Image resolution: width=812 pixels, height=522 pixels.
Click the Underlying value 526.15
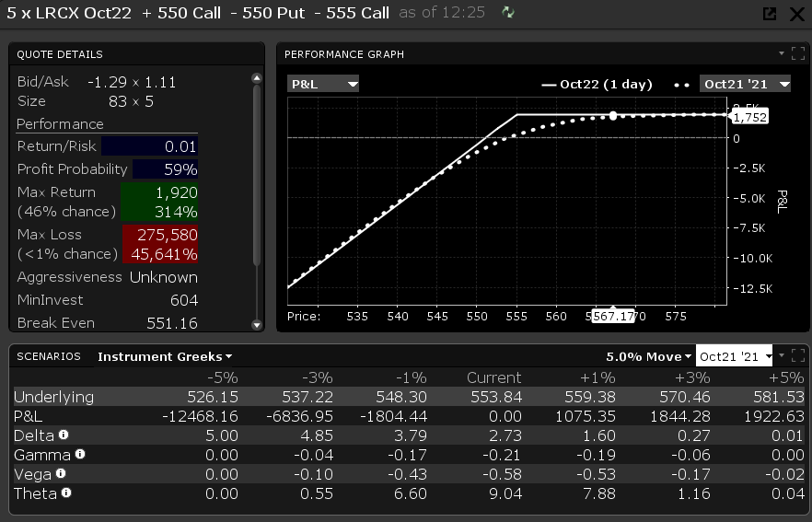pos(213,397)
